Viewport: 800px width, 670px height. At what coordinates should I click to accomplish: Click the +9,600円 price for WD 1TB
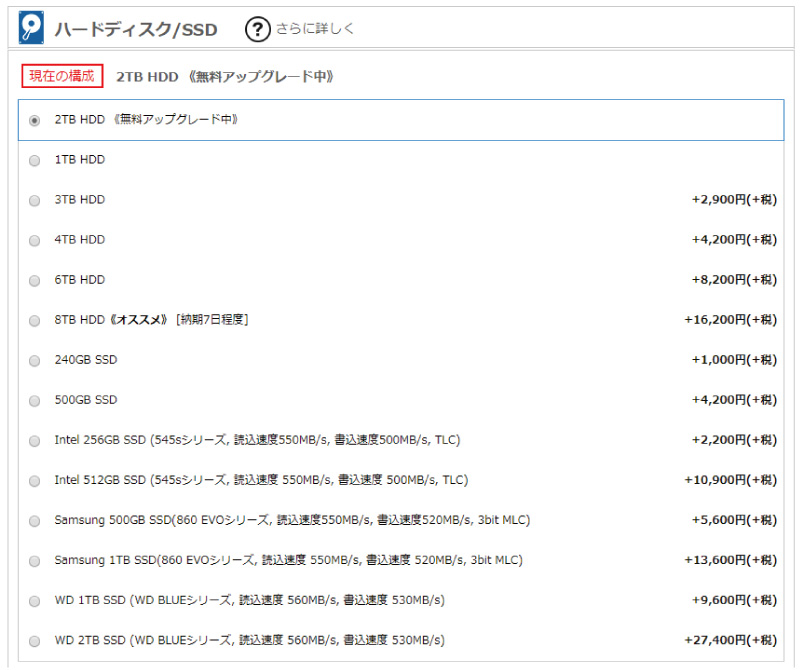click(734, 600)
